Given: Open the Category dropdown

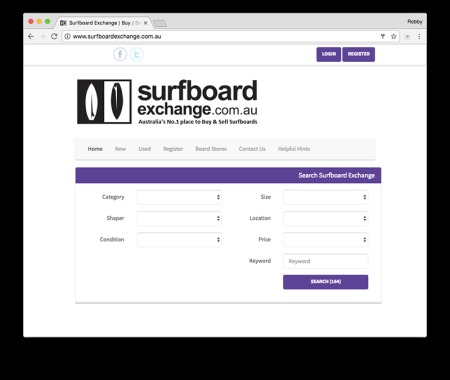Looking at the screenshot, I should [179, 197].
